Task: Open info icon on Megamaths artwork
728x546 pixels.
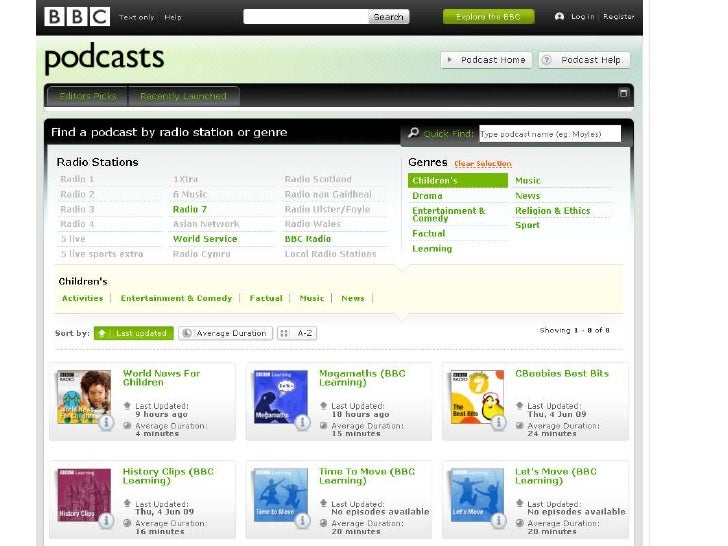Action: (x=303, y=422)
